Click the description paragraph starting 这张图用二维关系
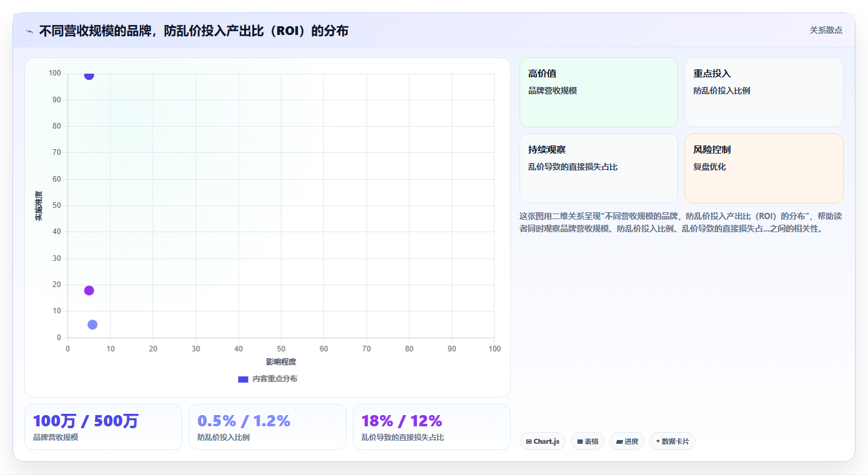868x475 pixels. [x=681, y=222]
